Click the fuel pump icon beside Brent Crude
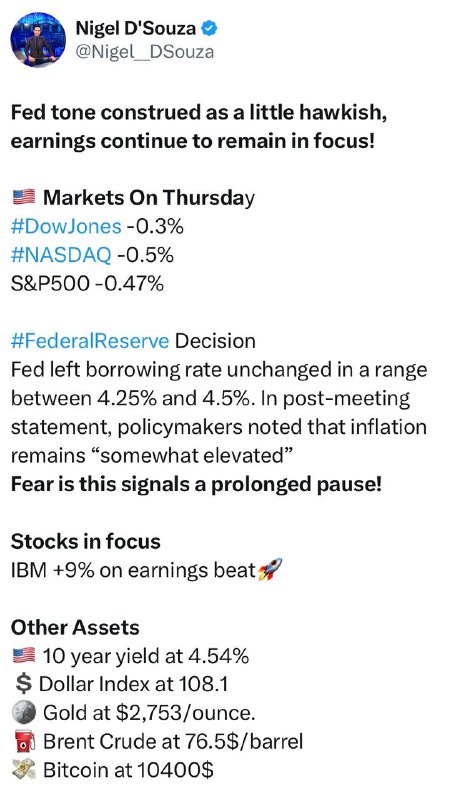 (23, 741)
